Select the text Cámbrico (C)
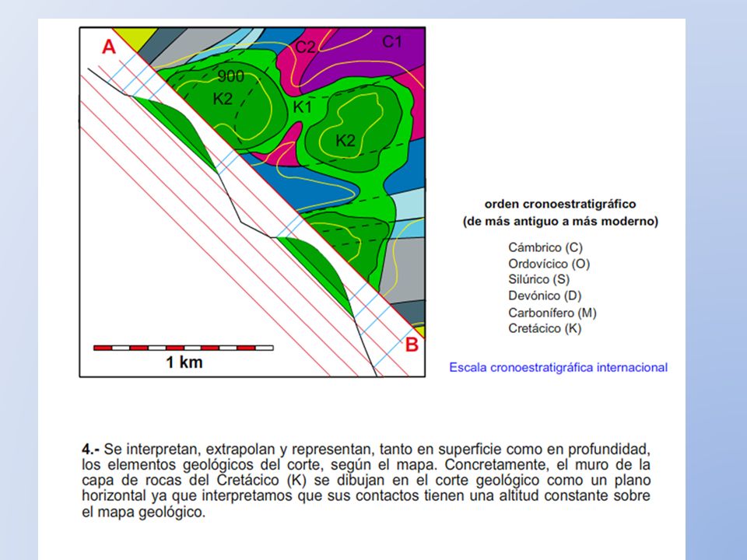This screenshot has height=560, width=747. (x=545, y=247)
